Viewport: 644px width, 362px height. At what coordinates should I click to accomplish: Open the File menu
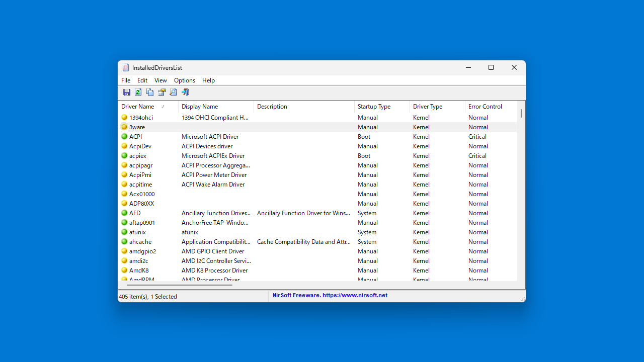pyautogui.click(x=126, y=80)
